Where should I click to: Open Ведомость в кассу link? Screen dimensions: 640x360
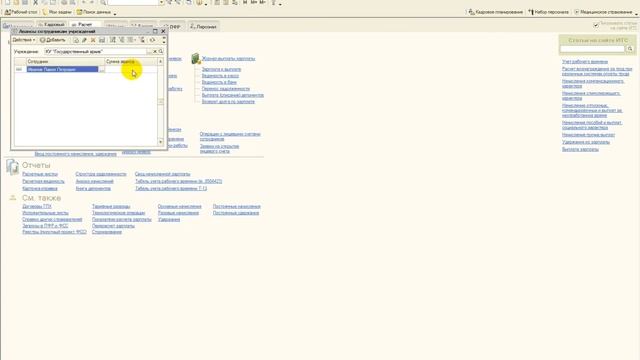pyautogui.click(x=220, y=76)
